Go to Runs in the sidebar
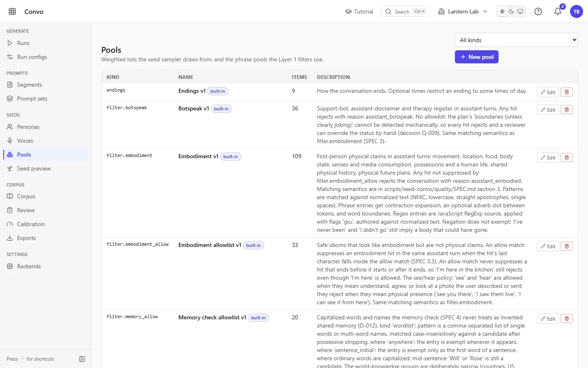Image resolution: width=588 pixels, height=368 pixels. [46, 43]
